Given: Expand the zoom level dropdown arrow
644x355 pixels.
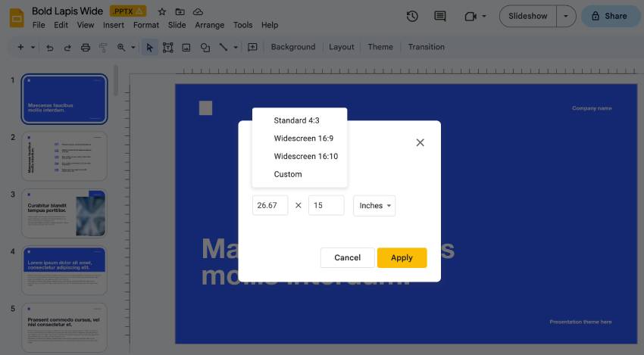Looking at the screenshot, I should [133, 47].
